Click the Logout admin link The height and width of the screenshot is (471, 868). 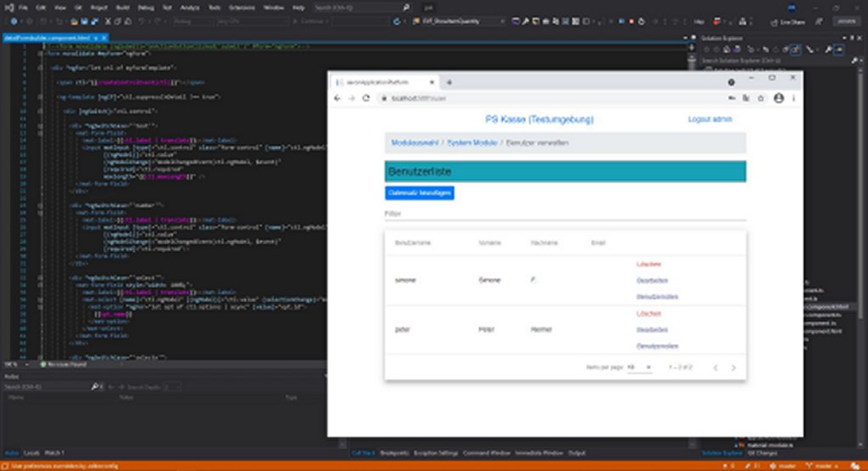[709, 119]
